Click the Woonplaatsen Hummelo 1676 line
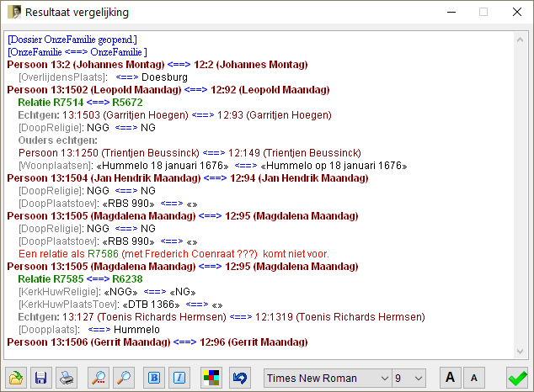Image resolution: width=534 pixels, height=392 pixels. (213, 165)
